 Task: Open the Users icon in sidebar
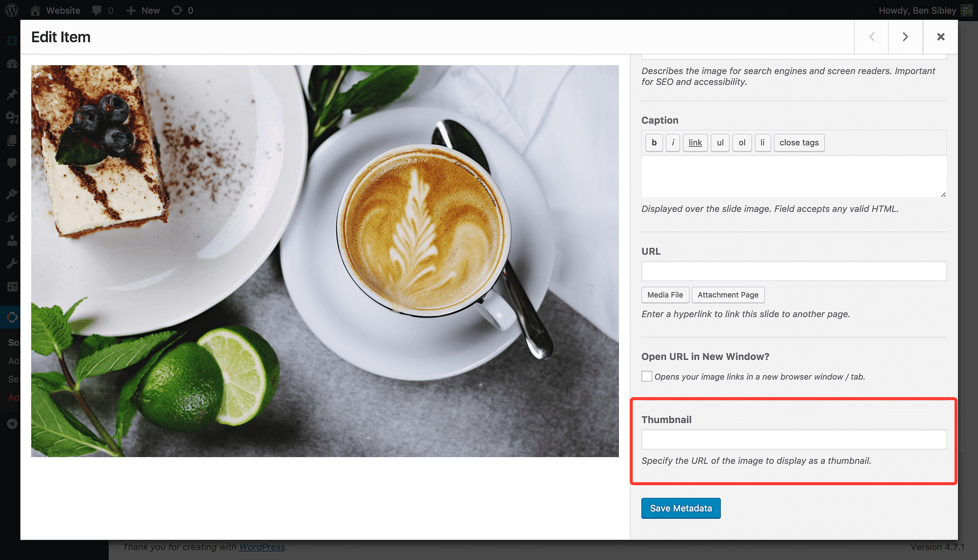[12, 240]
